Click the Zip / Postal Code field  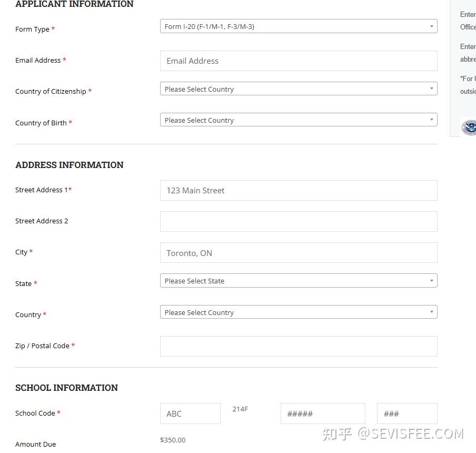pos(299,347)
